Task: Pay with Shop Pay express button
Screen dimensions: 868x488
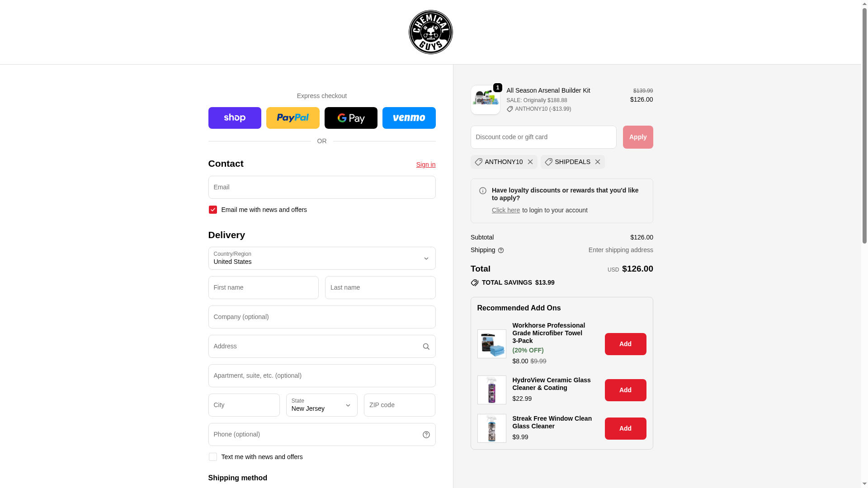Action: tap(235, 118)
